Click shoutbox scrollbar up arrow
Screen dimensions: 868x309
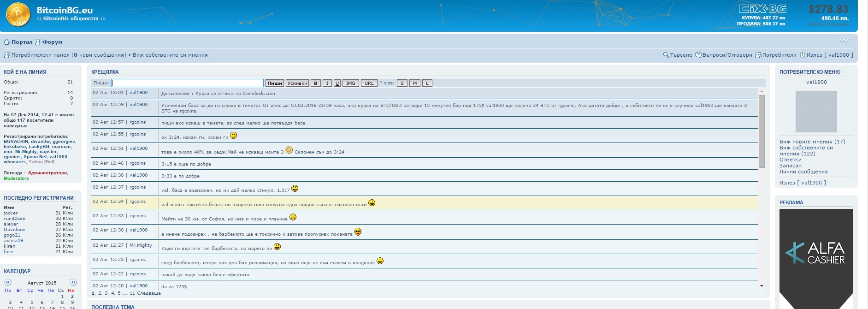[762, 91]
